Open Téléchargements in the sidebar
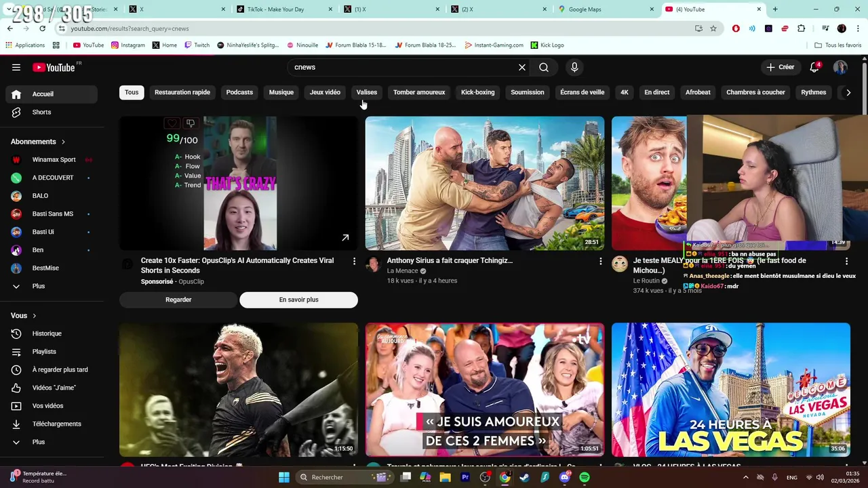This screenshot has height=488, width=868. (52, 424)
